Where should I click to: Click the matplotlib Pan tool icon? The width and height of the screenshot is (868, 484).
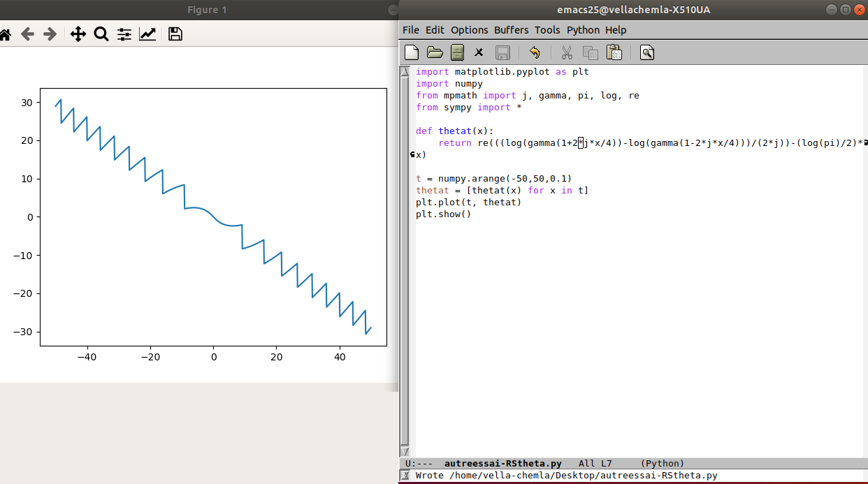[x=78, y=34]
